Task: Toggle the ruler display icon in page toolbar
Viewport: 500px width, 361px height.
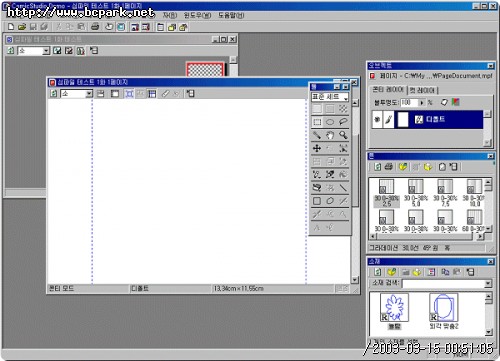Action: (165, 94)
